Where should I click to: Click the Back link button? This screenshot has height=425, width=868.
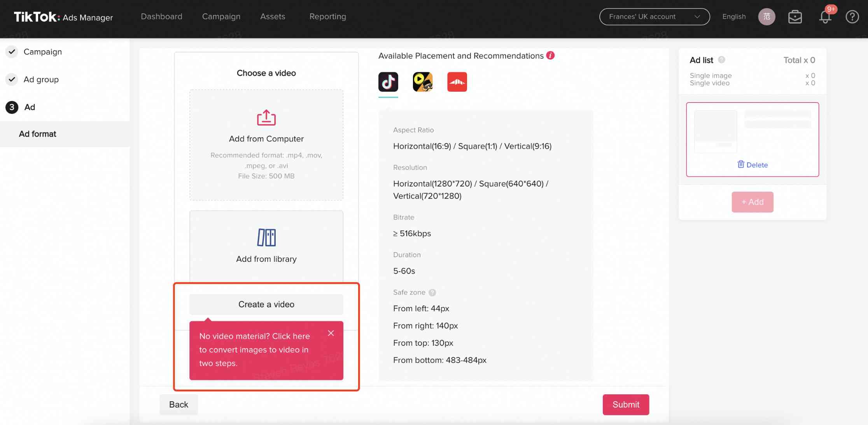(179, 404)
